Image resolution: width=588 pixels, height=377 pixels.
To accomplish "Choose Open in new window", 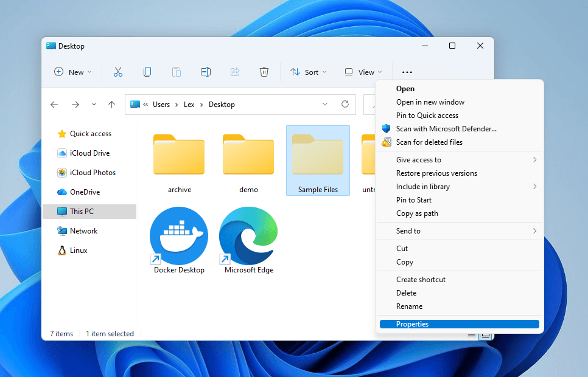I will pos(460,102).
